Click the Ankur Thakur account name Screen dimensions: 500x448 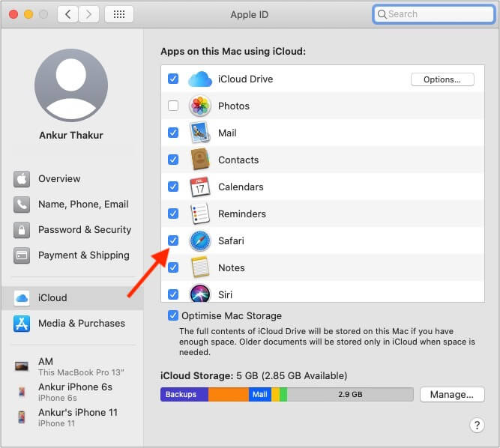71,135
